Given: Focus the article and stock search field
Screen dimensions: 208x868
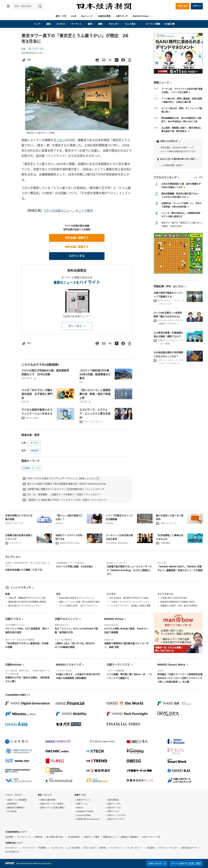Looking at the screenshot, I should coord(26,6).
